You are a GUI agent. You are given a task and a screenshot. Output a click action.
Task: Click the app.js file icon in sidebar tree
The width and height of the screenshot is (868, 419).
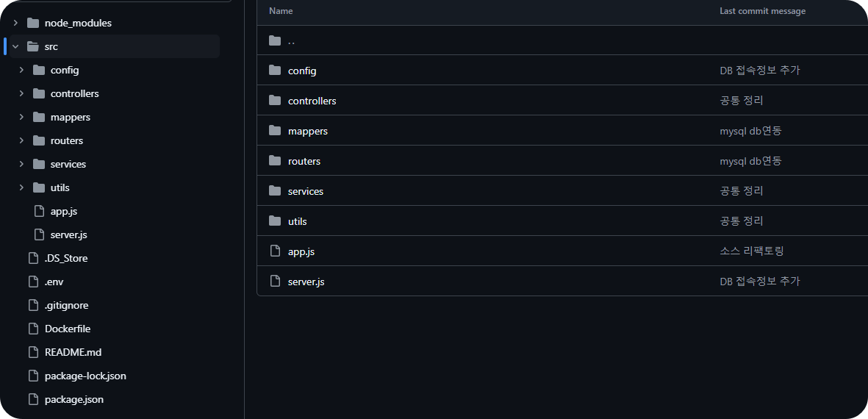39,212
